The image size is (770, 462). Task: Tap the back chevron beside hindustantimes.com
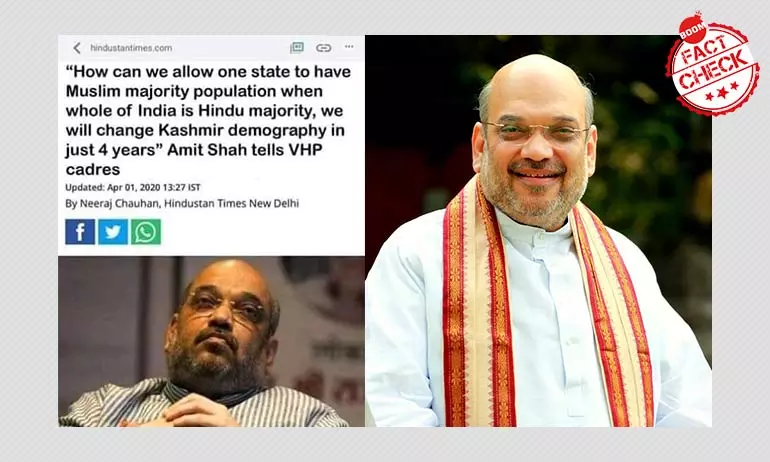click(77, 48)
